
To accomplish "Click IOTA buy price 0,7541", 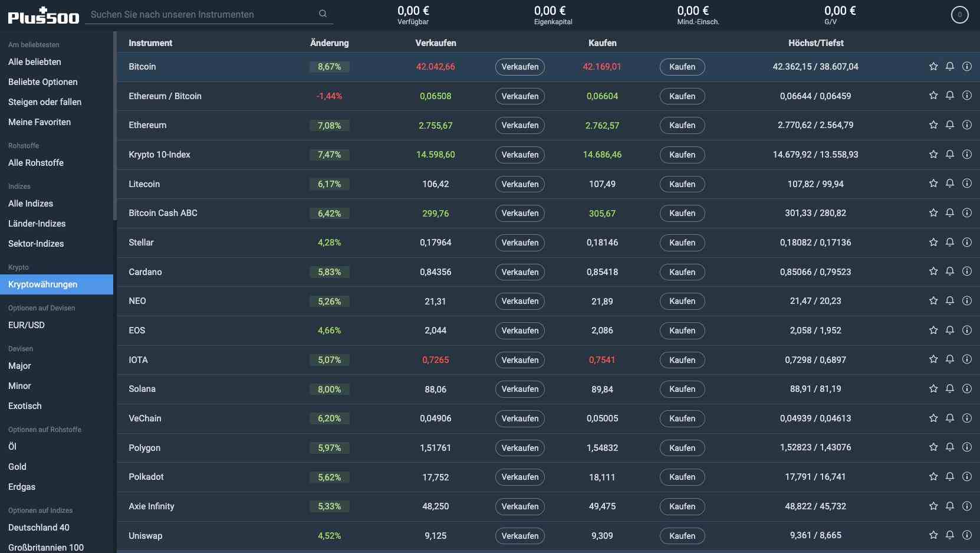I will (602, 360).
